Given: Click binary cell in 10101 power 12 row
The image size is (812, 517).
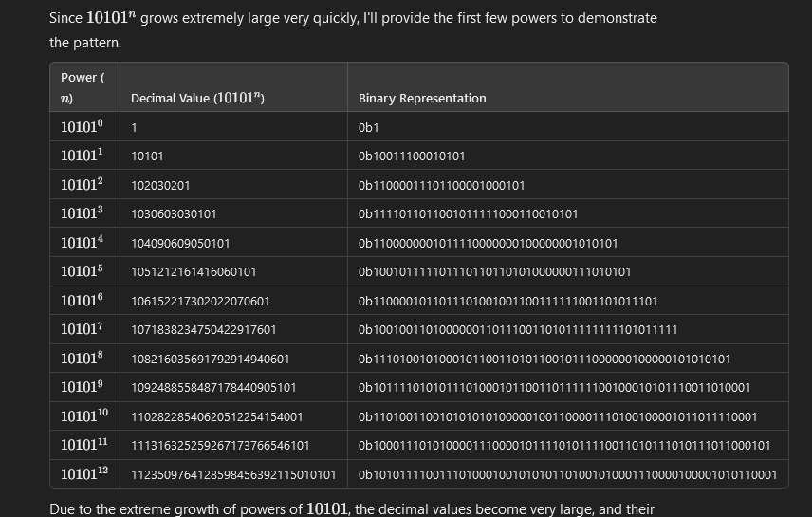Looking at the screenshot, I should coord(567,474).
